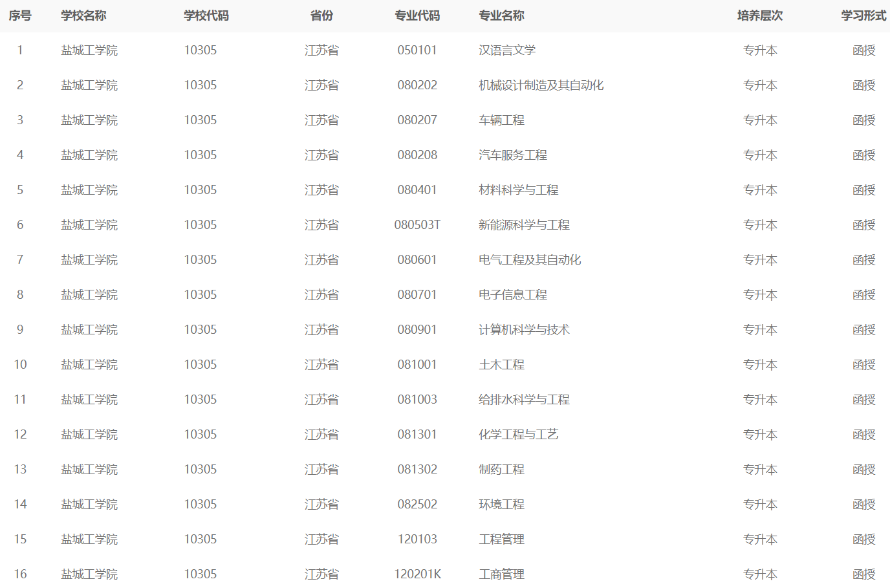The image size is (890, 588).
Task: Select the 汽车服务工程 major cell
Action: click(x=513, y=155)
